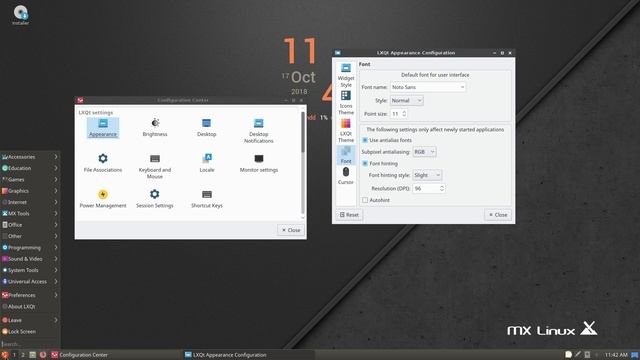Open Power Management settings
Viewport: 640px width, 360px height.
coord(103,199)
